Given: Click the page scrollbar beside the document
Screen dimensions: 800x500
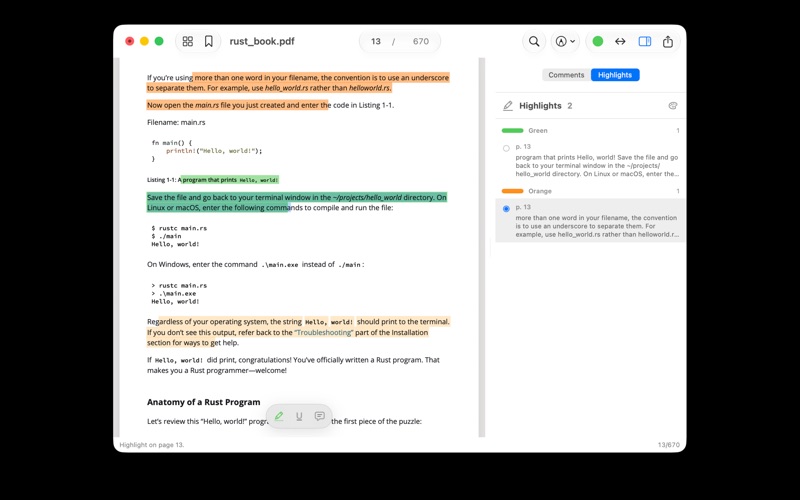Looking at the screenshot, I should (x=482, y=247).
